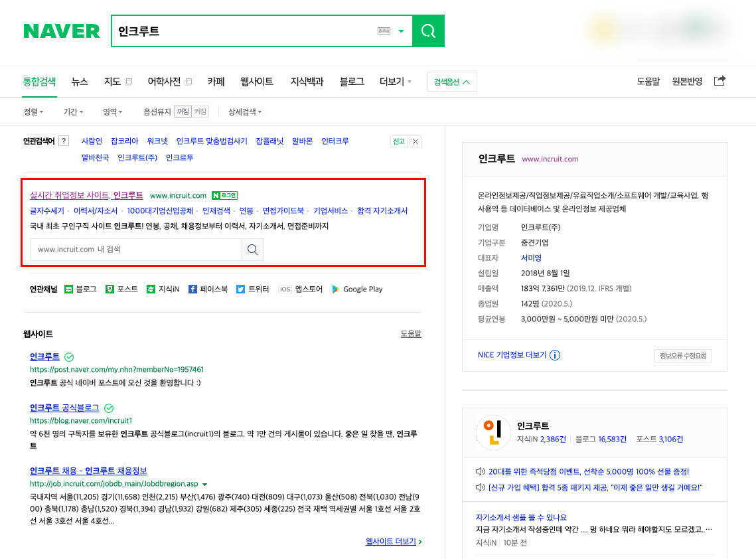Switch to the 지도 tab
This screenshot has width=756, height=559.
[112, 82]
